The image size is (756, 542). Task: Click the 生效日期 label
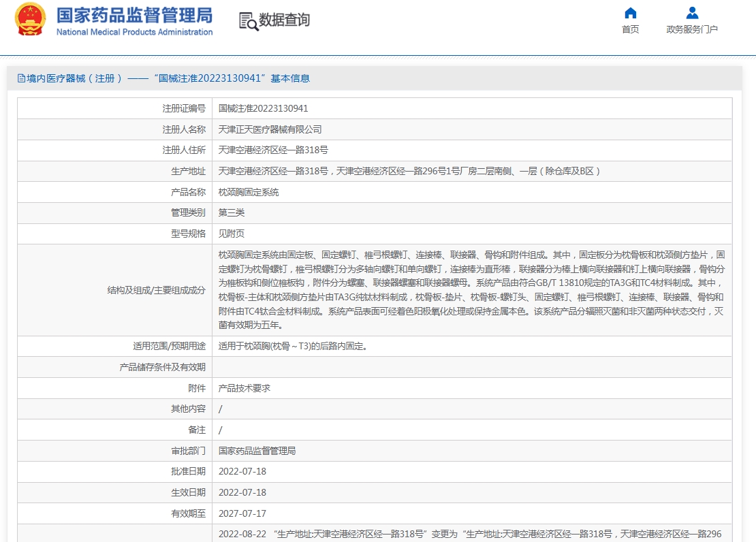pyautogui.click(x=188, y=493)
